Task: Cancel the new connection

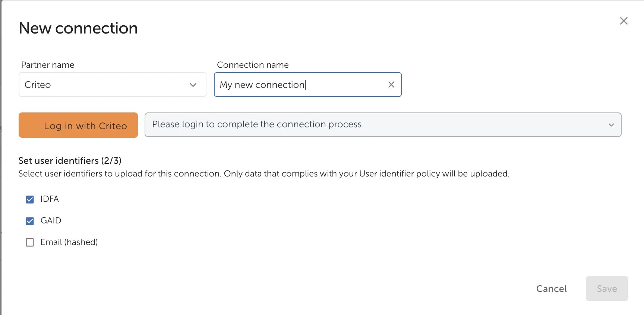Action: (551, 289)
